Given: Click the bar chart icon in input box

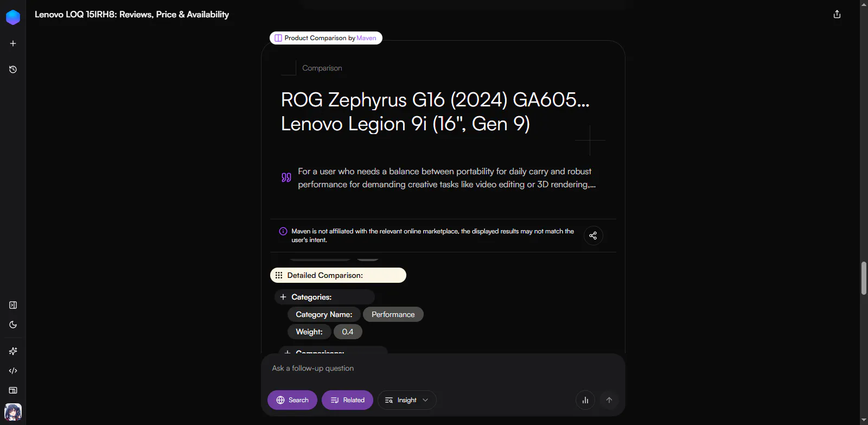Looking at the screenshot, I should (x=585, y=400).
